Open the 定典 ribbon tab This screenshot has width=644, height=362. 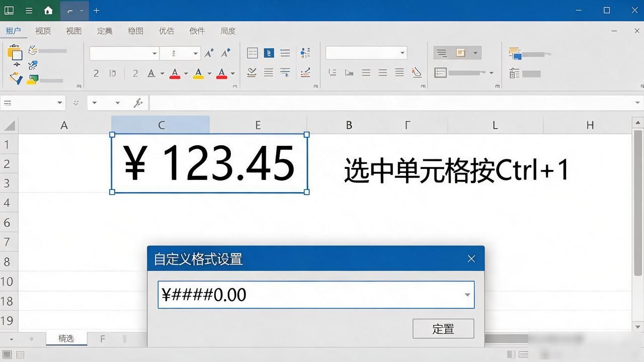click(105, 31)
